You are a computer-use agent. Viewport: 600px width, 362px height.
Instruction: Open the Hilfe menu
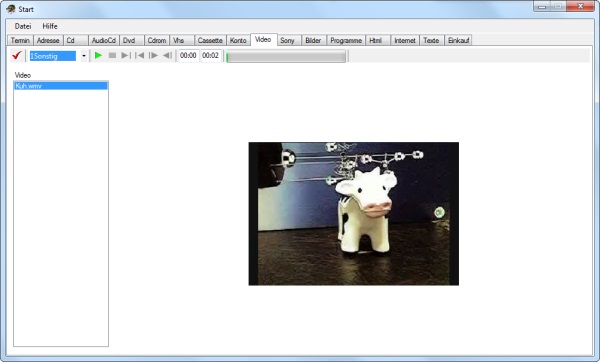[x=50, y=26]
